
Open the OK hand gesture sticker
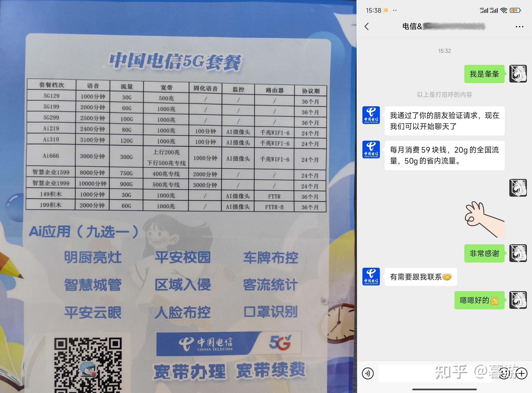click(x=484, y=219)
